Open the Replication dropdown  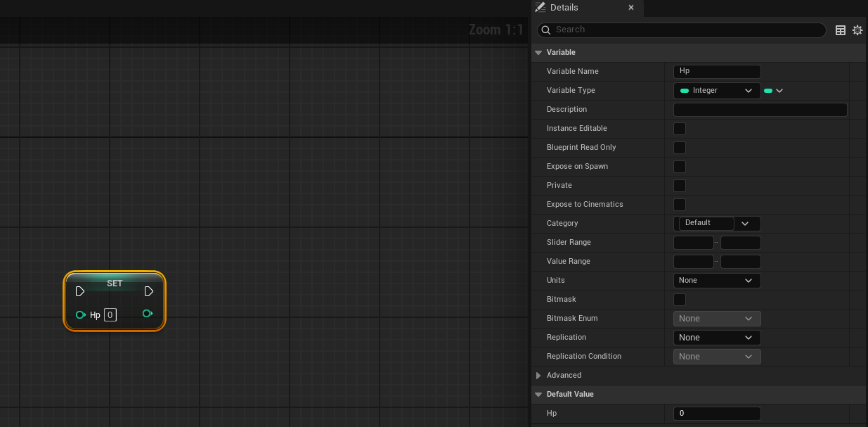click(717, 338)
